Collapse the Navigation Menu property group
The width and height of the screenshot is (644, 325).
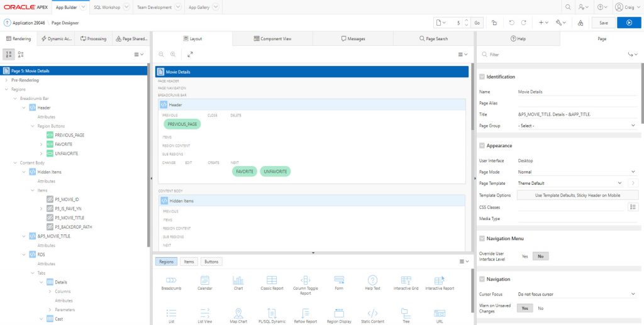pos(482,238)
